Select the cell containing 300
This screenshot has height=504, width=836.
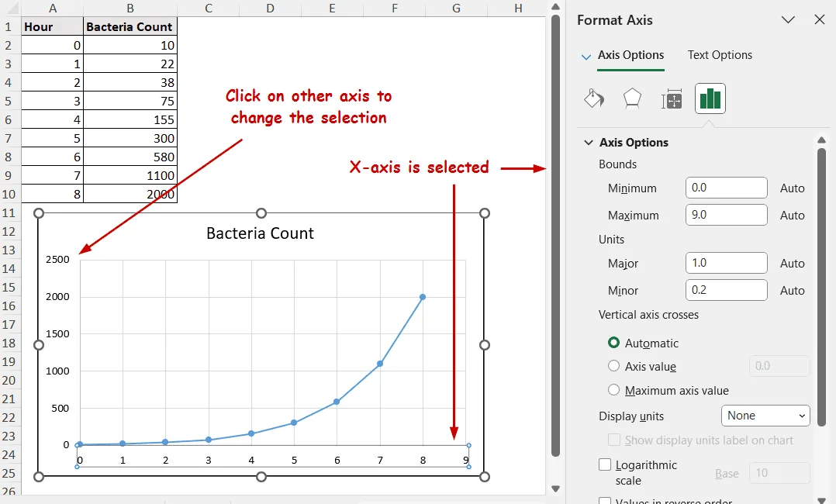pos(130,138)
